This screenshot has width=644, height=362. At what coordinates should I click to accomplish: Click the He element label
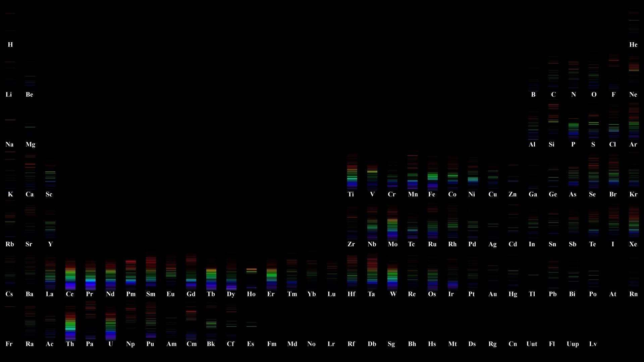(x=633, y=45)
